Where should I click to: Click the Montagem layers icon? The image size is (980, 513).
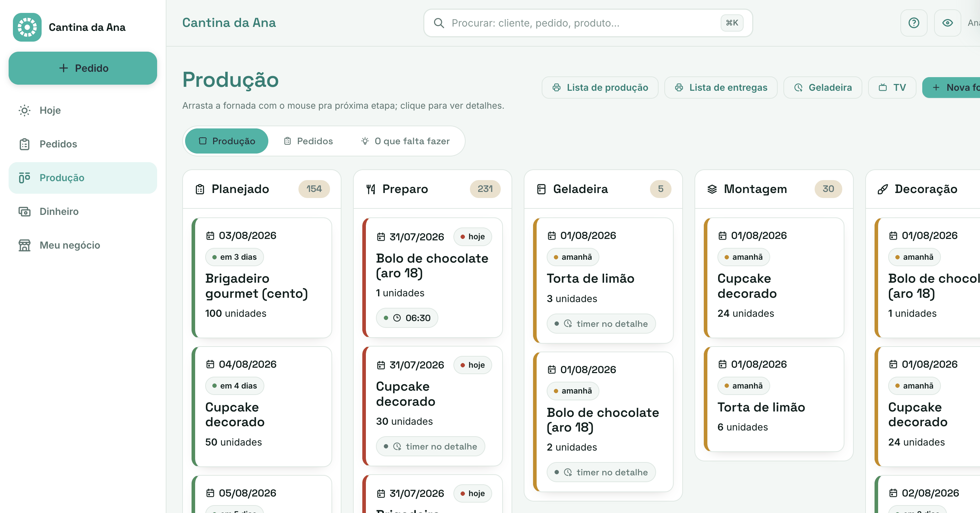tap(712, 189)
